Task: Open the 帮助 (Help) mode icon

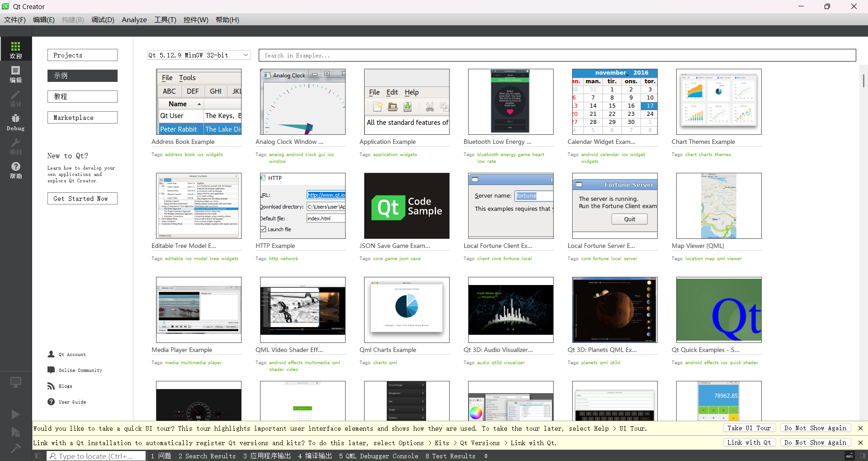Action: pos(16,170)
